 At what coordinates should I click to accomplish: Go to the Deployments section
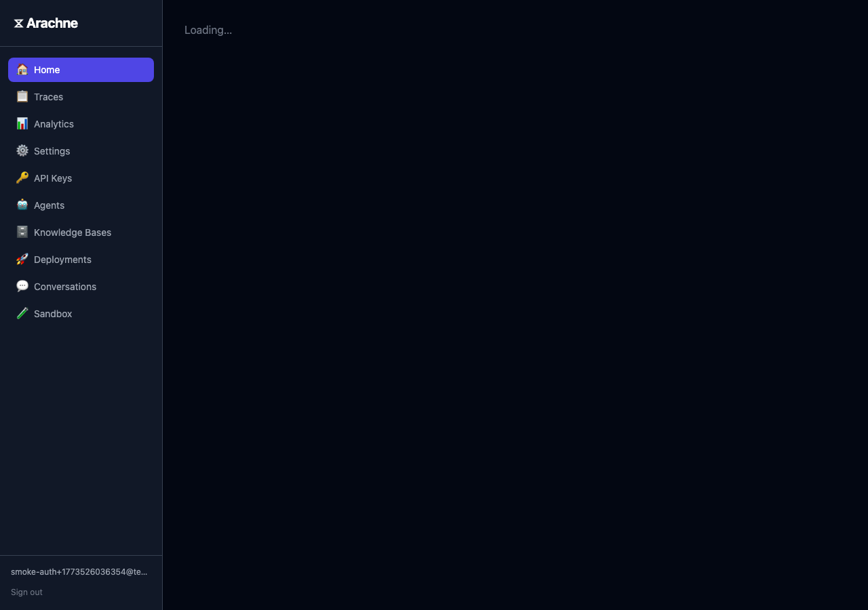tap(62, 259)
